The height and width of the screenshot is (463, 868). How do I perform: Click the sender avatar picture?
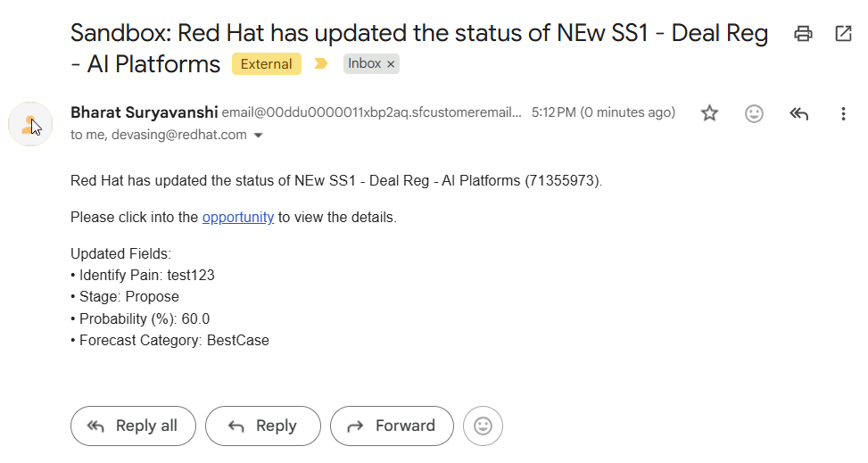tap(30, 124)
